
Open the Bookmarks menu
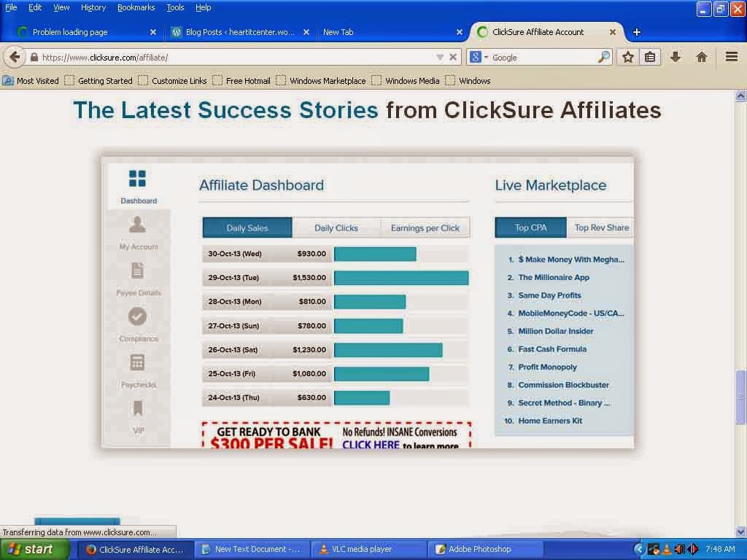(136, 7)
